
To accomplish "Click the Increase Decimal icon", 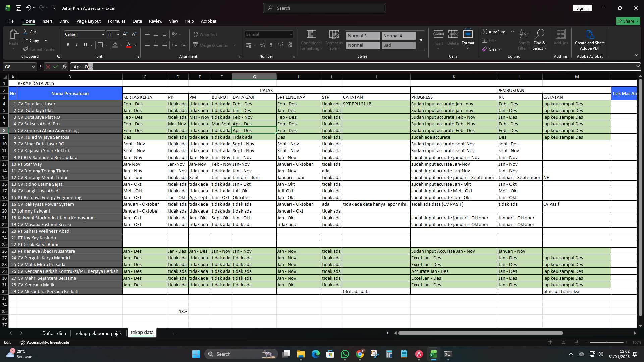I will (281, 45).
